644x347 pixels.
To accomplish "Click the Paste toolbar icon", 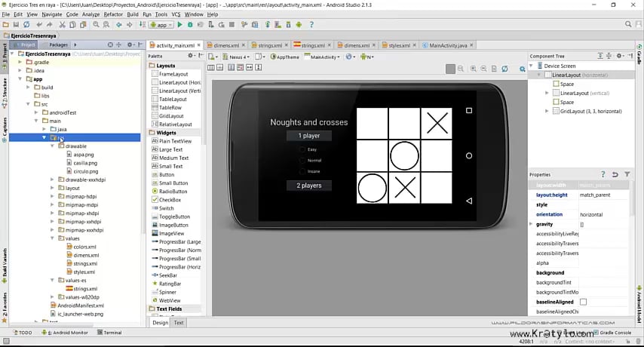I will (83, 25).
